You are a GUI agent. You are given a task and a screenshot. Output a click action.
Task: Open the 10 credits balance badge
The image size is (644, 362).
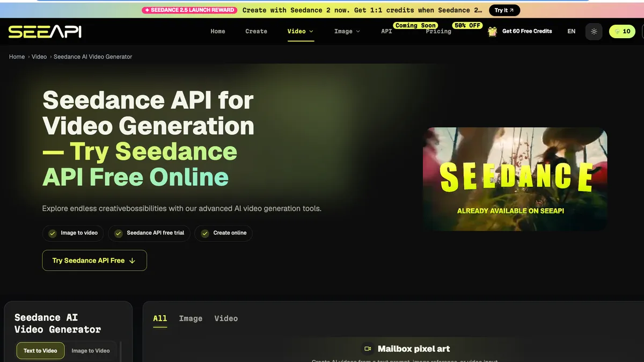(x=622, y=31)
